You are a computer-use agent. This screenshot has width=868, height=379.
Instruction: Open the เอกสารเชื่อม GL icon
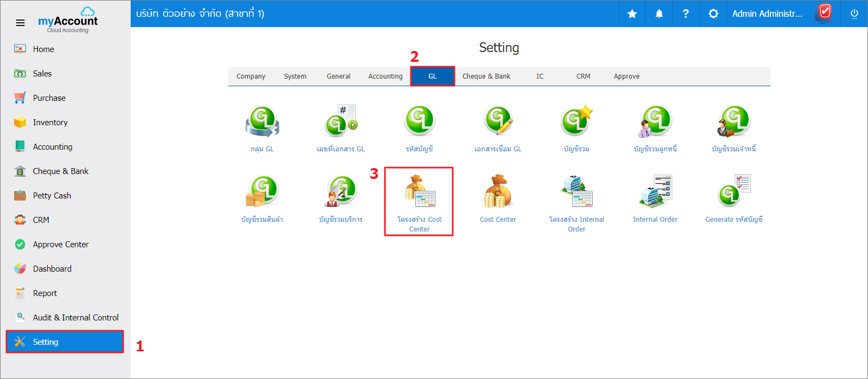point(498,121)
